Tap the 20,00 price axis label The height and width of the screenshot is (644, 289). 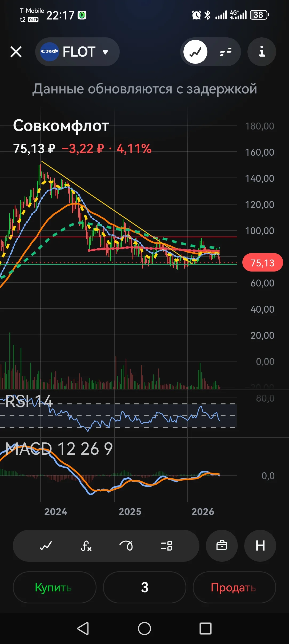click(262, 335)
